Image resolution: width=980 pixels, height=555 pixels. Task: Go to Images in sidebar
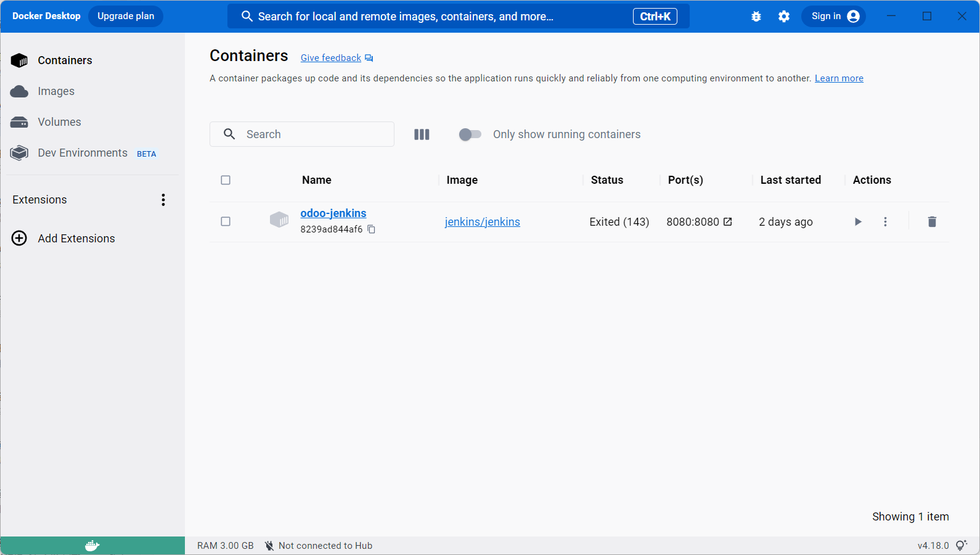(92, 91)
